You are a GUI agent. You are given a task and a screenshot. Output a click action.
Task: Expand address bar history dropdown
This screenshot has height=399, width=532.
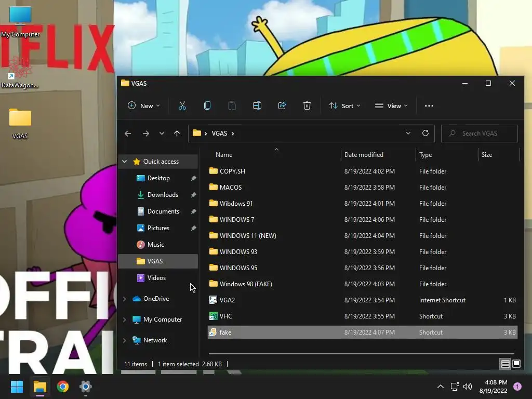[408, 134]
